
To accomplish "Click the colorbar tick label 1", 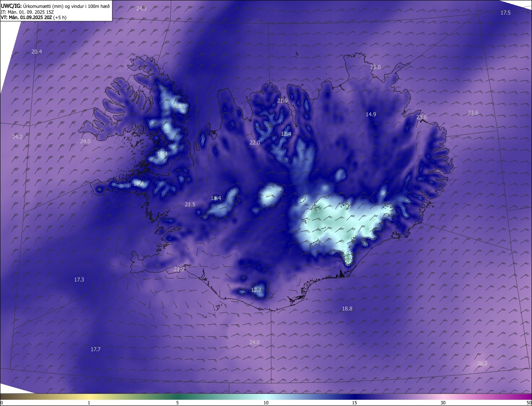I will click(89, 403).
